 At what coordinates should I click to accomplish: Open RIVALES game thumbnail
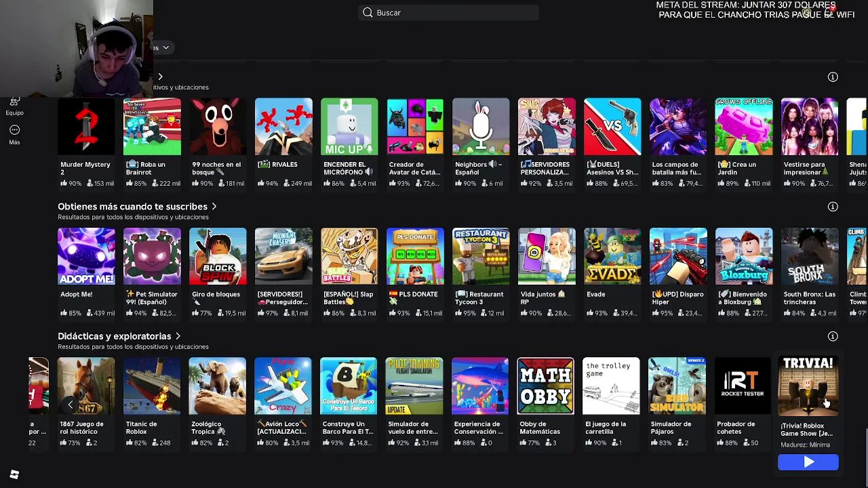(x=283, y=127)
